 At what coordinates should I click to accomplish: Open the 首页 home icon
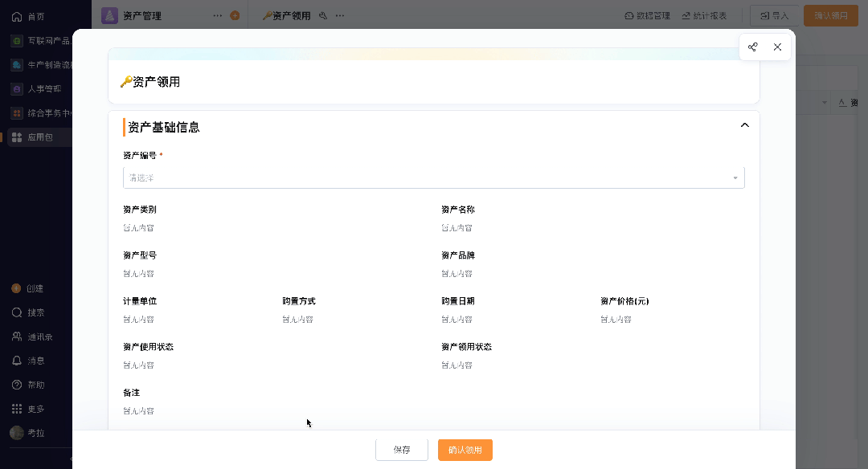click(x=17, y=17)
